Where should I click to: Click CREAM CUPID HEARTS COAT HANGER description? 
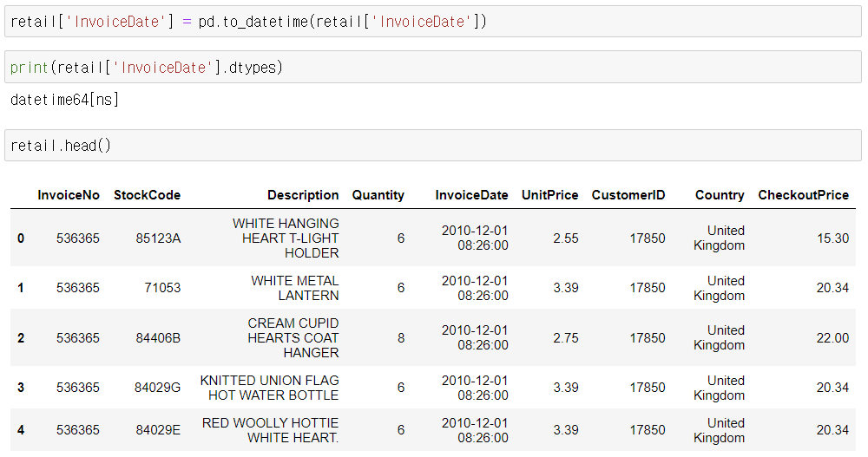click(293, 337)
